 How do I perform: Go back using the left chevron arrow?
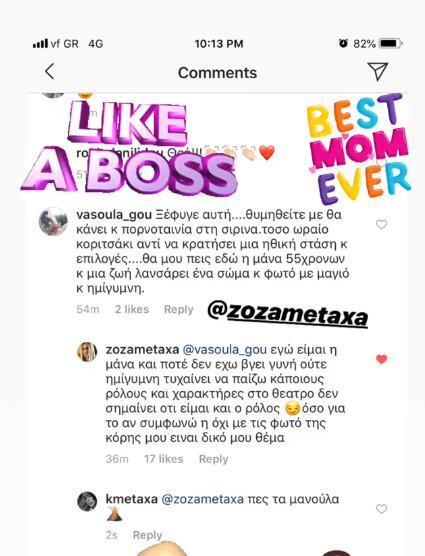[x=50, y=71]
